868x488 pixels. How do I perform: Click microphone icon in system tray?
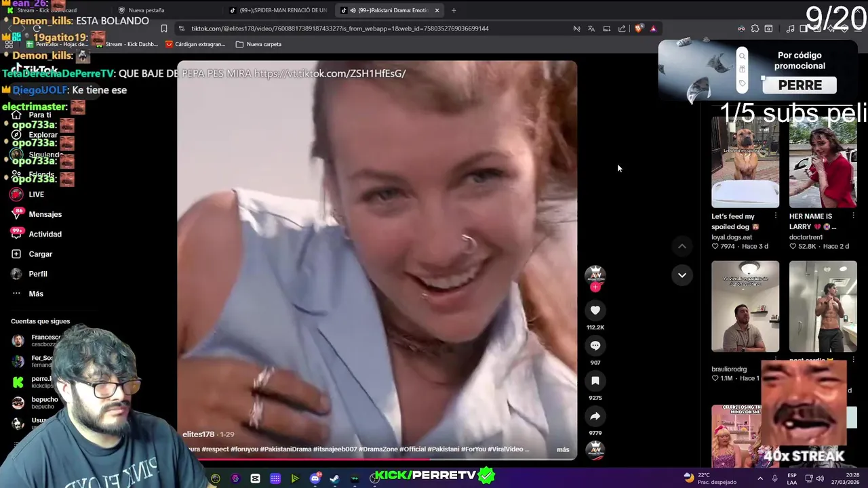(774, 479)
